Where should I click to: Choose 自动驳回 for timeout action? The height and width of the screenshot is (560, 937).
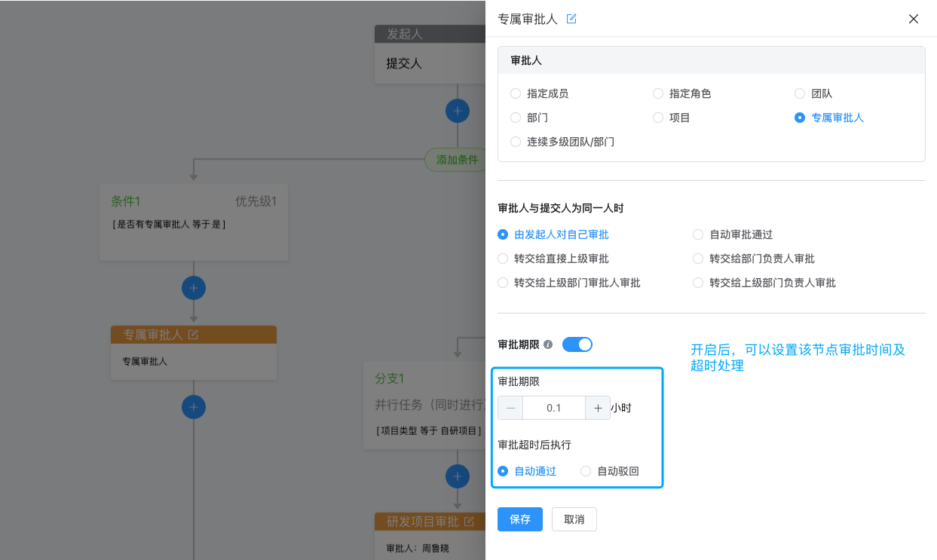pyautogui.click(x=610, y=471)
